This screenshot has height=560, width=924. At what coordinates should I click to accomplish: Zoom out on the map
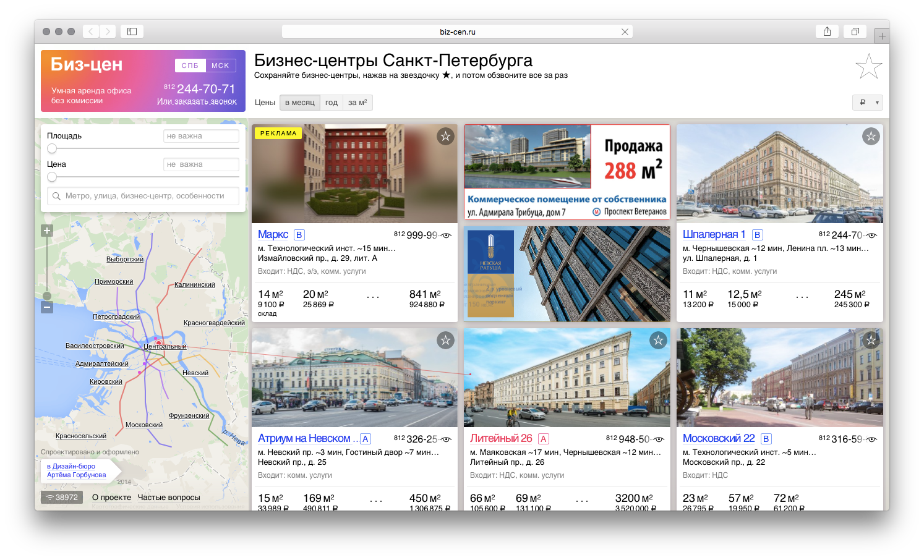[x=47, y=307]
